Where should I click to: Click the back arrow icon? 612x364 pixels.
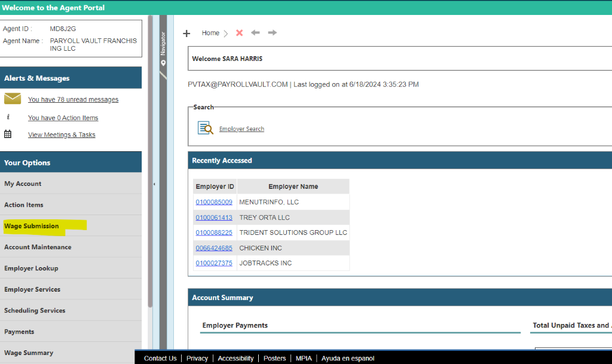255,32
